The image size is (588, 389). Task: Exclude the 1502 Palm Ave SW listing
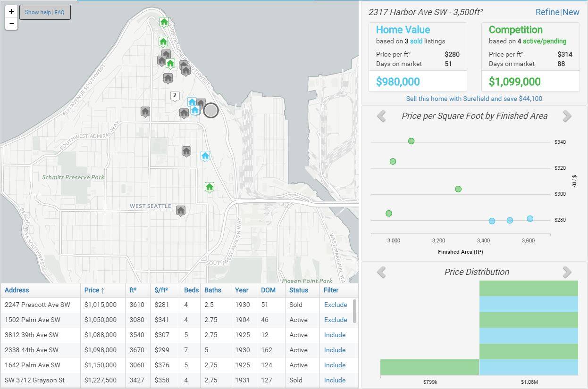pos(335,320)
